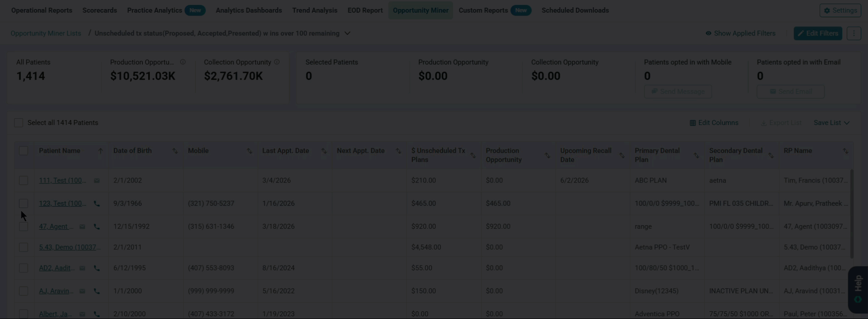Sort the Date of Birth column
The width and height of the screenshot is (868, 319).
tap(175, 151)
